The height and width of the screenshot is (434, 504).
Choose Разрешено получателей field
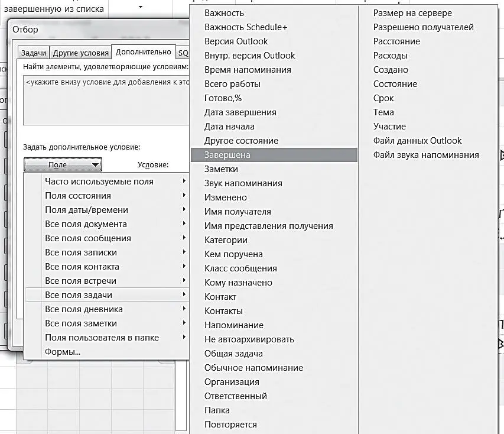tap(428, 27)
